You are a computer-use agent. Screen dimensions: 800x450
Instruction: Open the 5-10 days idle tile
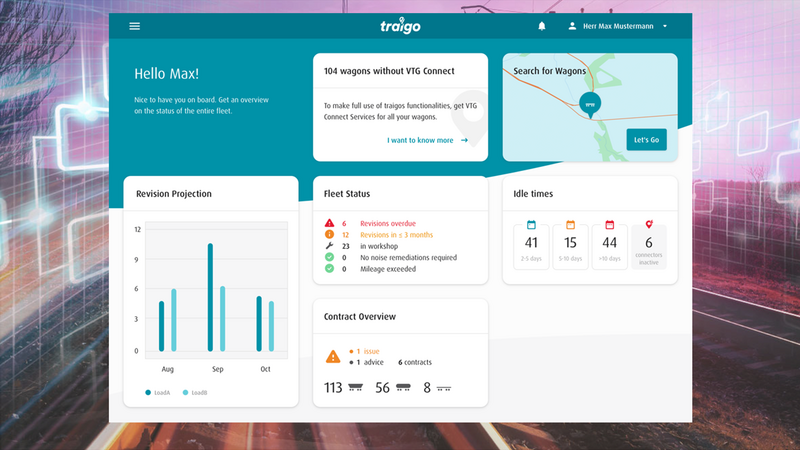tap(570, 246)
